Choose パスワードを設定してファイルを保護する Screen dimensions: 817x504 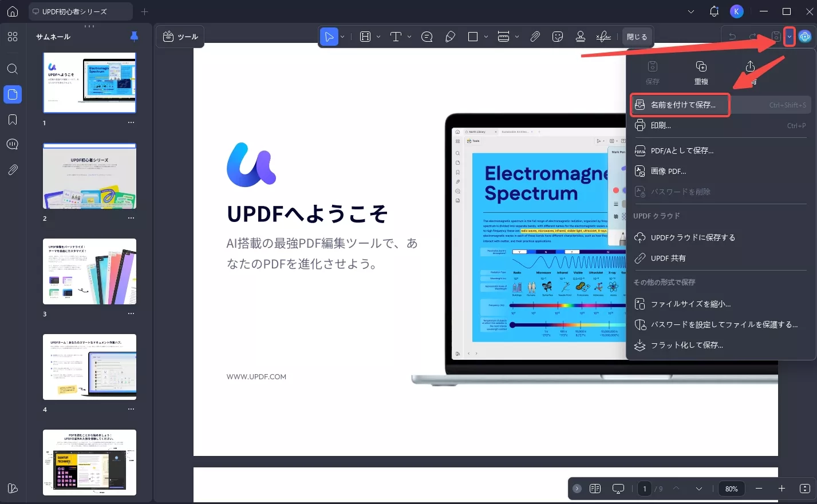click(721, 324)
